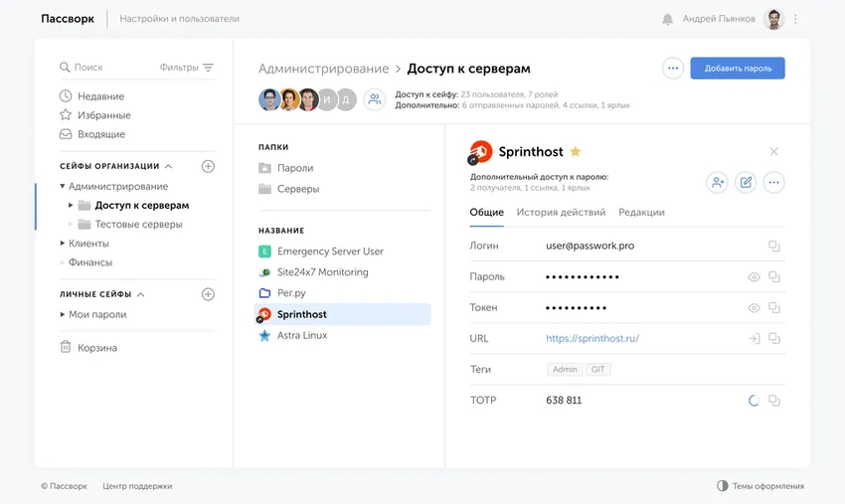This screenshot has width=845, height=504.
Task: Switch to История действий tab
Action: (561, 213)
